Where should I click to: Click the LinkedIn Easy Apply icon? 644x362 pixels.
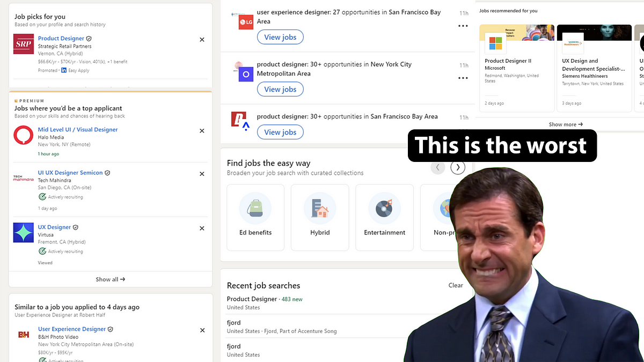64,70
